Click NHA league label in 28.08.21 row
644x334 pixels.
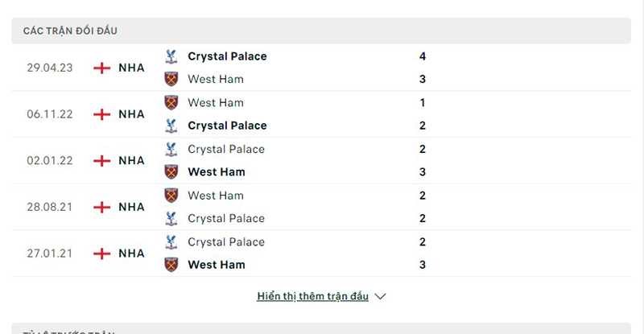[131, 207]
